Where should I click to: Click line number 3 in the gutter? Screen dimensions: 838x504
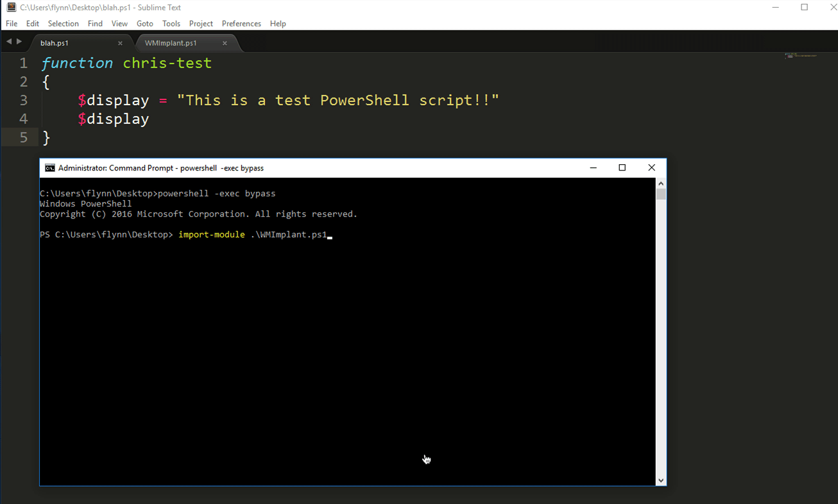[23, 101]
